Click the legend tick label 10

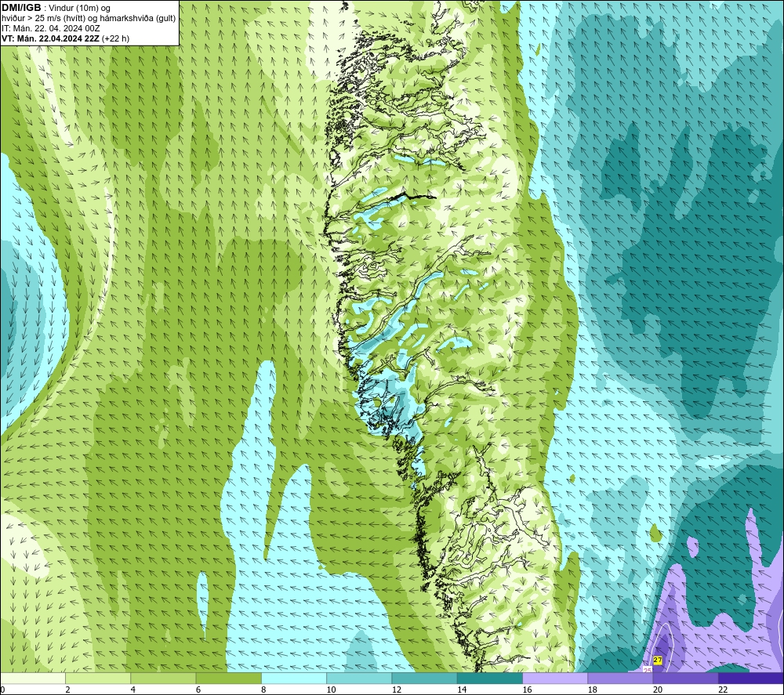coord(331,690)
